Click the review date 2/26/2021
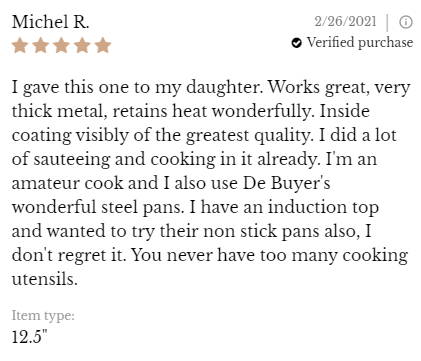 (x=345, y=22)
